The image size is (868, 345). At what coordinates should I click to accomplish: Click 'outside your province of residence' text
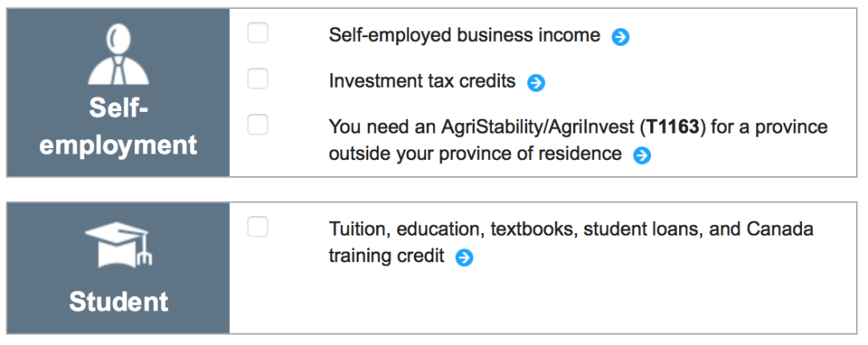tap(475, 154)
